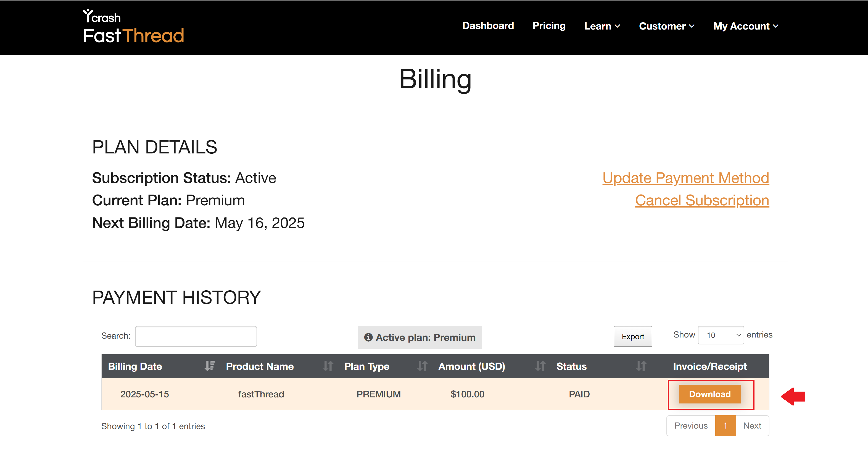This screenshot has height=449, width=868.
Task: Click the Billing Date sort icon
Action: (210, 366)
